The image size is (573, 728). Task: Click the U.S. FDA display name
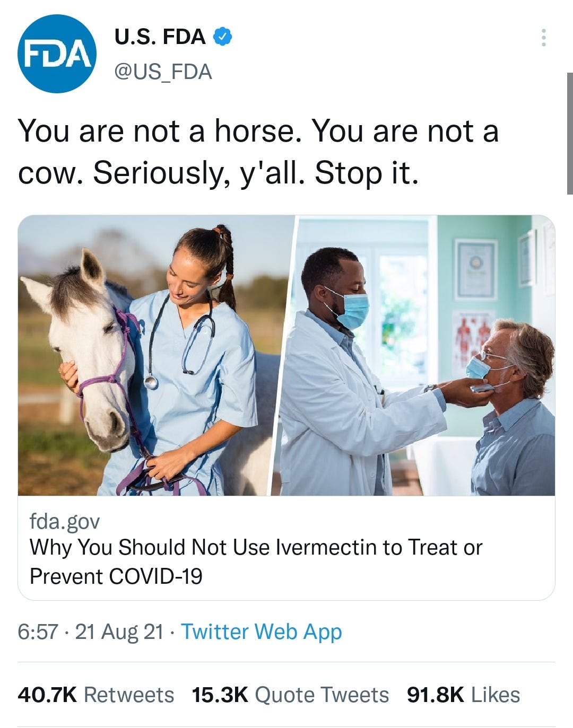(157, 36)
